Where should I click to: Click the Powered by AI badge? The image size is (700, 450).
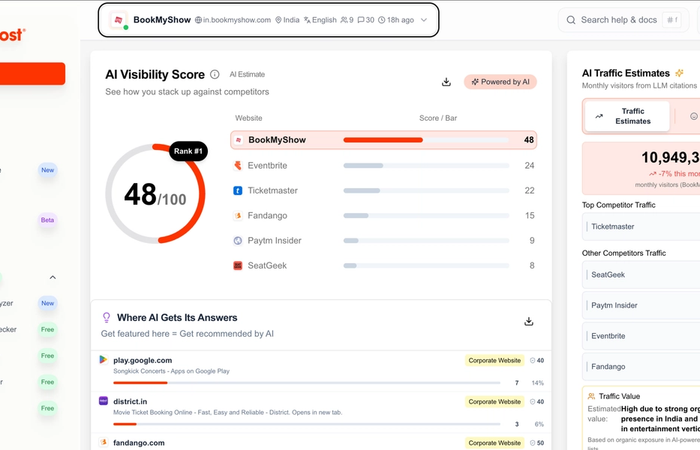coord(500,82)
